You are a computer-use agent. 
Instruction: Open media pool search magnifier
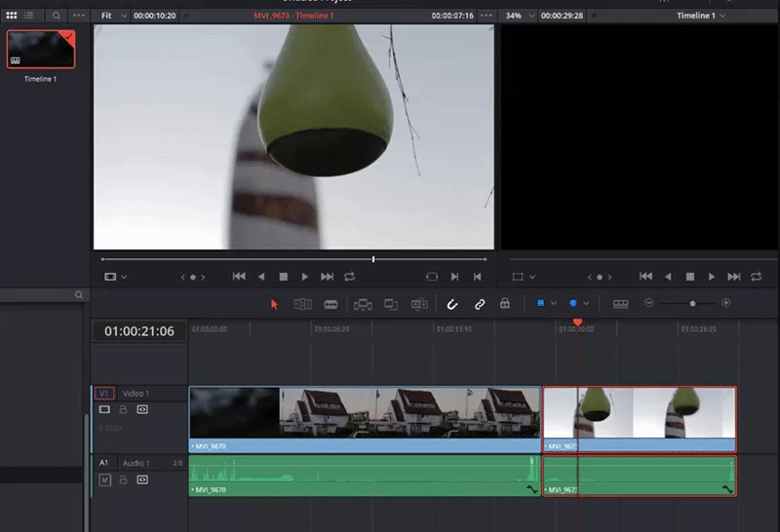[57, 17]
